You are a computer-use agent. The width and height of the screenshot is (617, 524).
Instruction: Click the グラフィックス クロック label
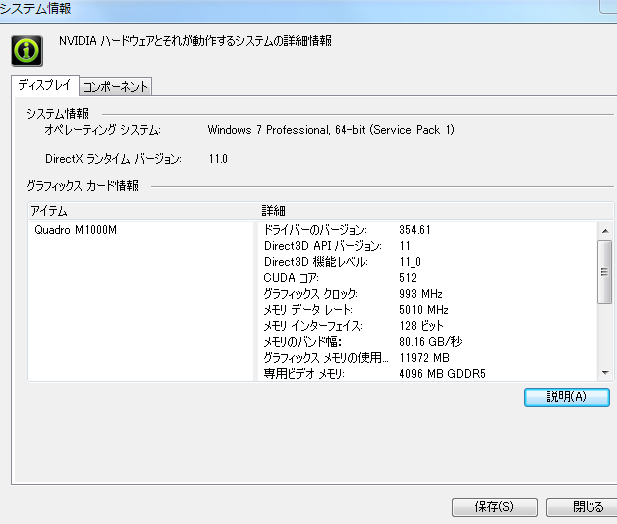point(310,294)
